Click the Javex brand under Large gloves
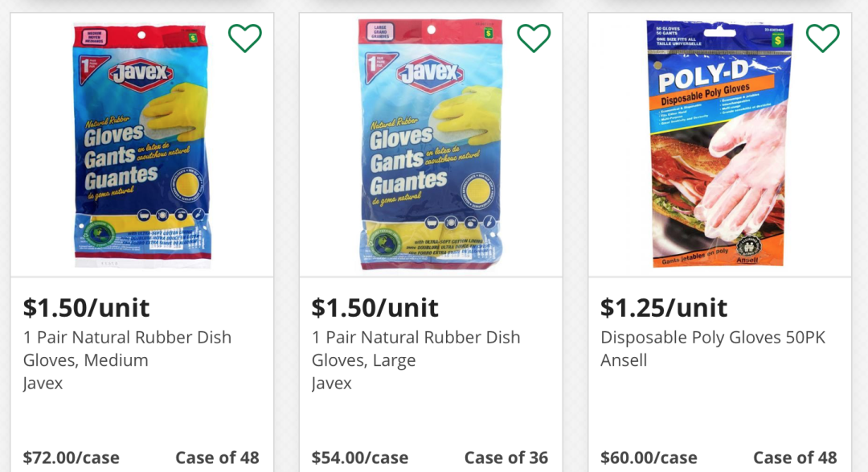 click(x=332, y=383)
